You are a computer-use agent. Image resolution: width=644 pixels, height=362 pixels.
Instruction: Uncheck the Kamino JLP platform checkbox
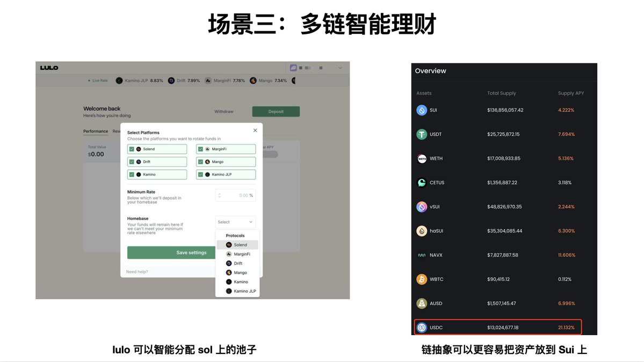coord(200,175)
